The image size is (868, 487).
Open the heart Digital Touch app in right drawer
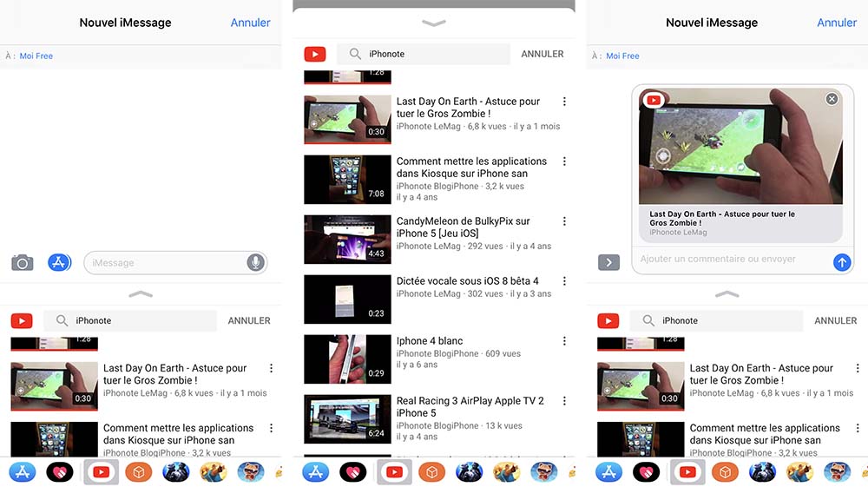(647, 472)
